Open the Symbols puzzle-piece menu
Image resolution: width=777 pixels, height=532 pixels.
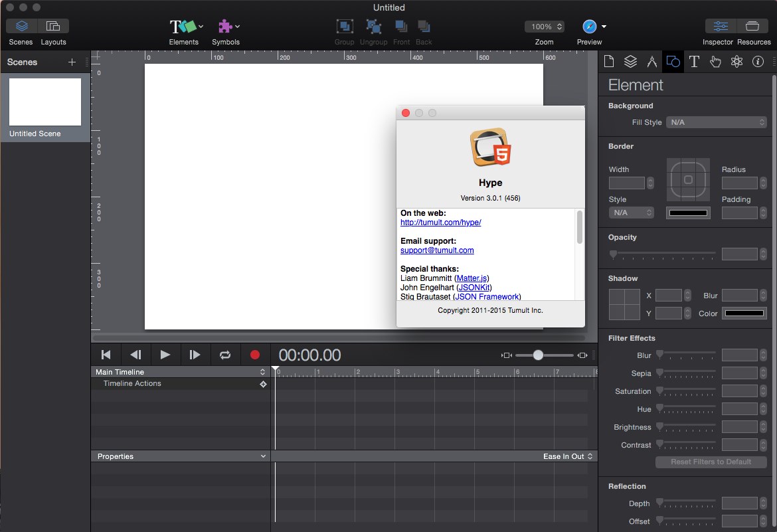pyautogui.click(x=228, y=27)
